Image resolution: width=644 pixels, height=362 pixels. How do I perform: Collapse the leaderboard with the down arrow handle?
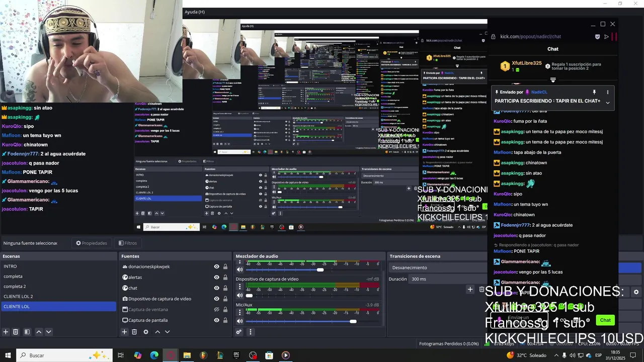click(553, 80)
